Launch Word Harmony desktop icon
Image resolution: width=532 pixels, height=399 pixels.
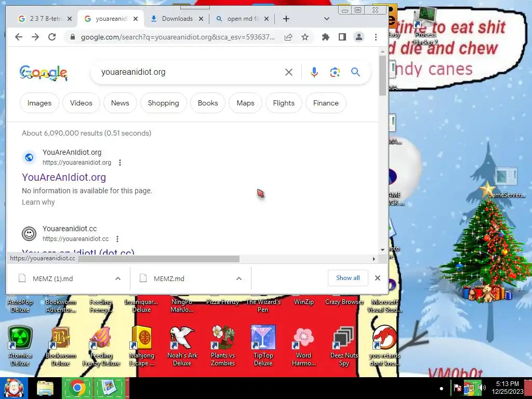[x=303, y=345]
